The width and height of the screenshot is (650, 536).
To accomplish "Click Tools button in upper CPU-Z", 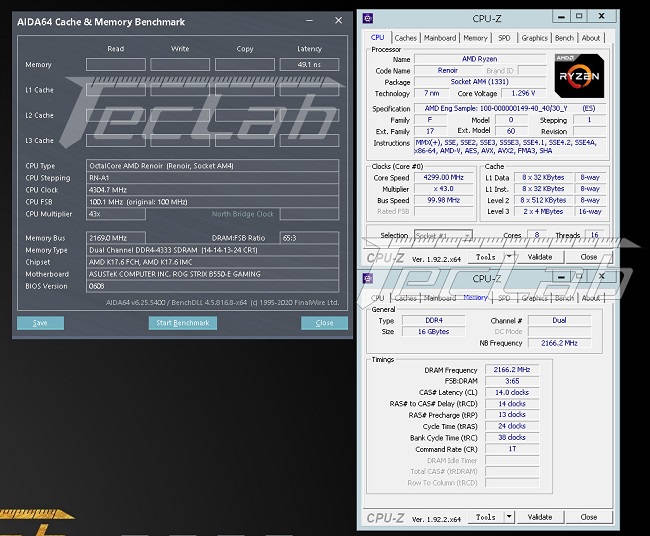I will pyautogui.click(x=486, y=257).
